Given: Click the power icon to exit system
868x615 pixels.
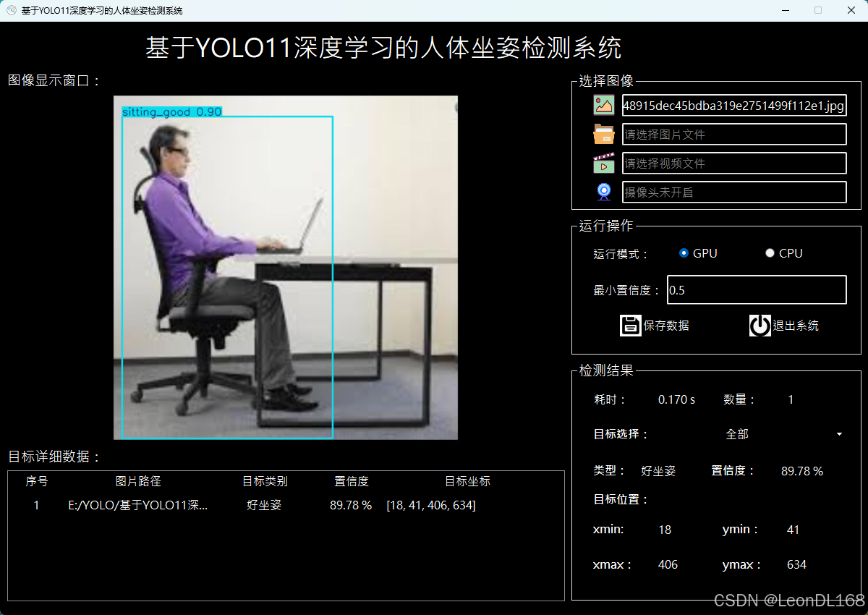Looking at the screenshot, I should [760, 326].
